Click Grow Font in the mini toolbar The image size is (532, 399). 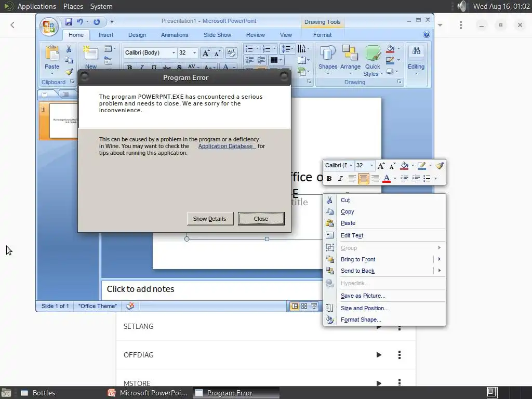point(381,166)
